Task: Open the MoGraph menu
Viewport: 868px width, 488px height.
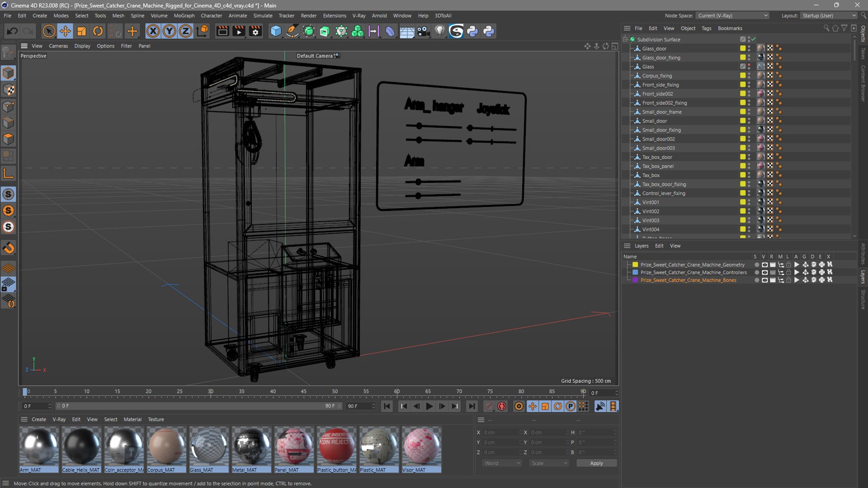Action: tap(184, 15)
